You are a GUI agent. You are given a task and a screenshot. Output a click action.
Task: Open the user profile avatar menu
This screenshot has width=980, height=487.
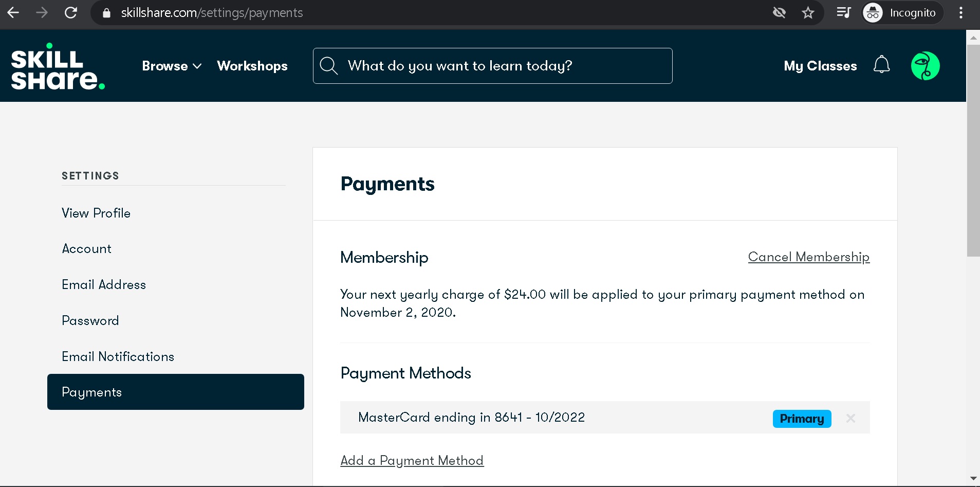(925, 66)
